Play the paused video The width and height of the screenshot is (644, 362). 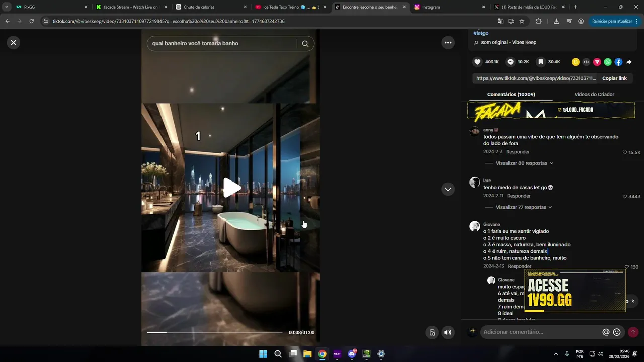click(x=231, y=188)
